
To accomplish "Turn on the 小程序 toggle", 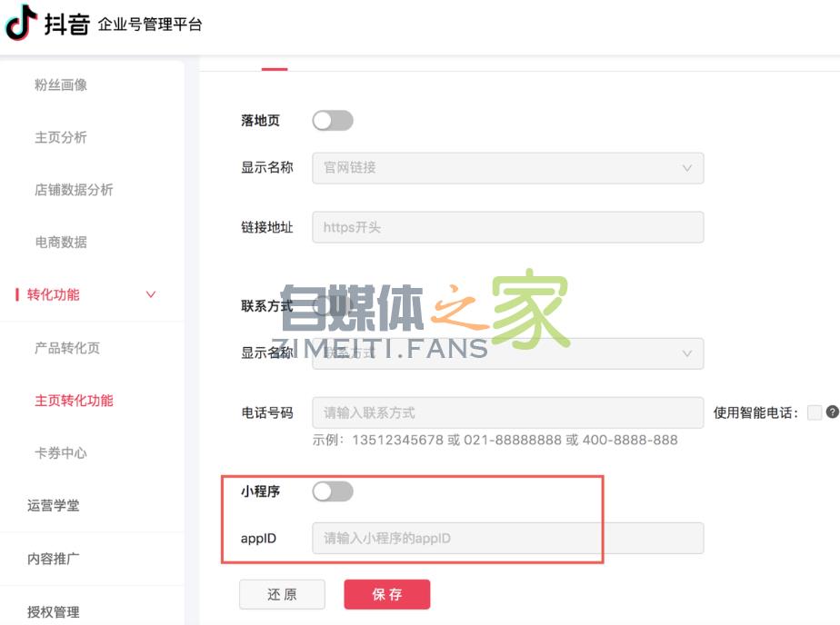I will click(x=332, y=491).
